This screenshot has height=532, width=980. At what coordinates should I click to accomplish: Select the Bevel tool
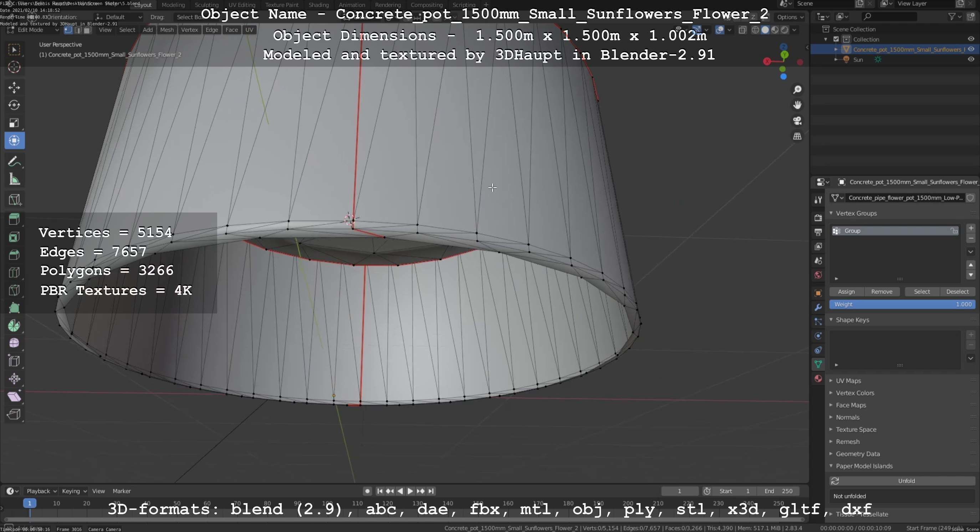click(x=15, y=254)
